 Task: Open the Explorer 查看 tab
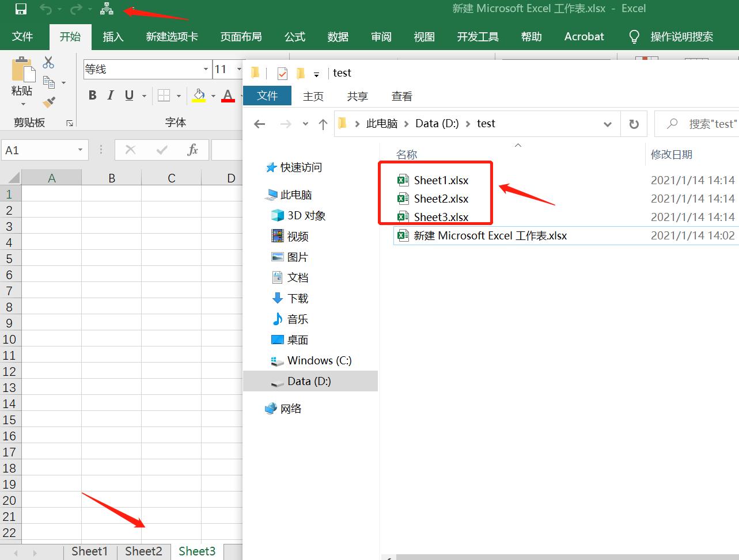[402, 96]
